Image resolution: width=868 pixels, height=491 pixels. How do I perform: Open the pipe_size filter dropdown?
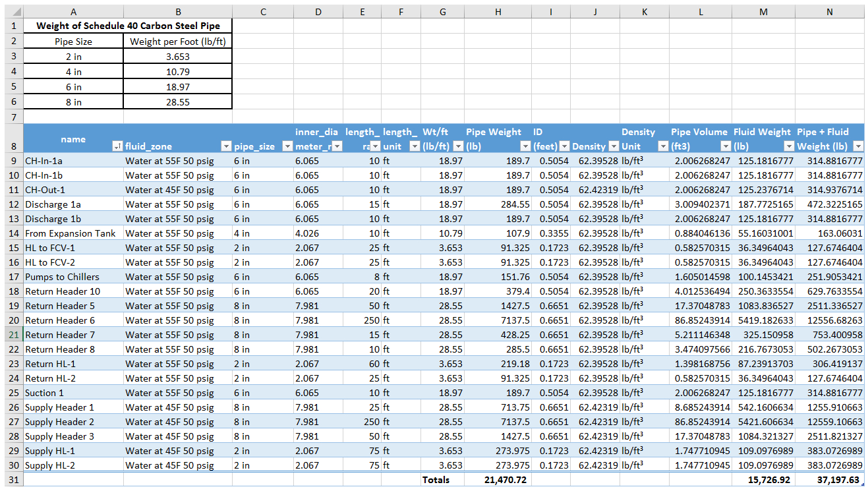(x=287, y=146)
